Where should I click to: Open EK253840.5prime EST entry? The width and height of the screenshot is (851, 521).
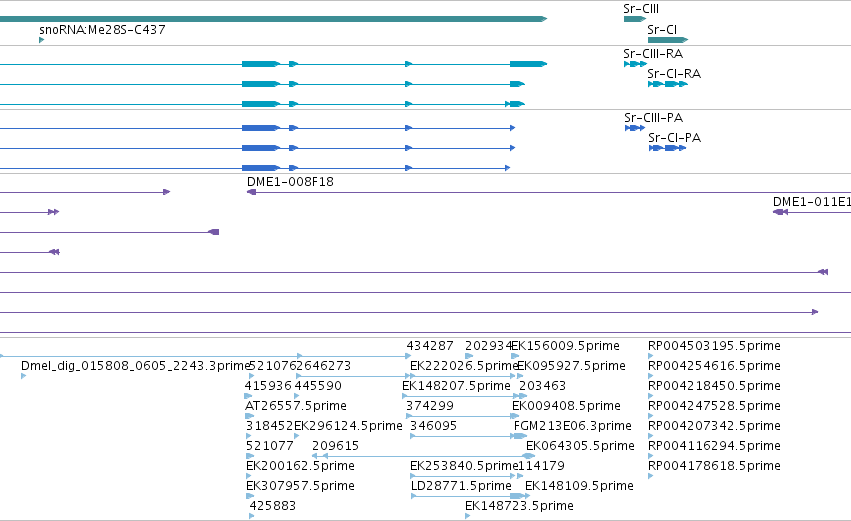click(464, 466)
